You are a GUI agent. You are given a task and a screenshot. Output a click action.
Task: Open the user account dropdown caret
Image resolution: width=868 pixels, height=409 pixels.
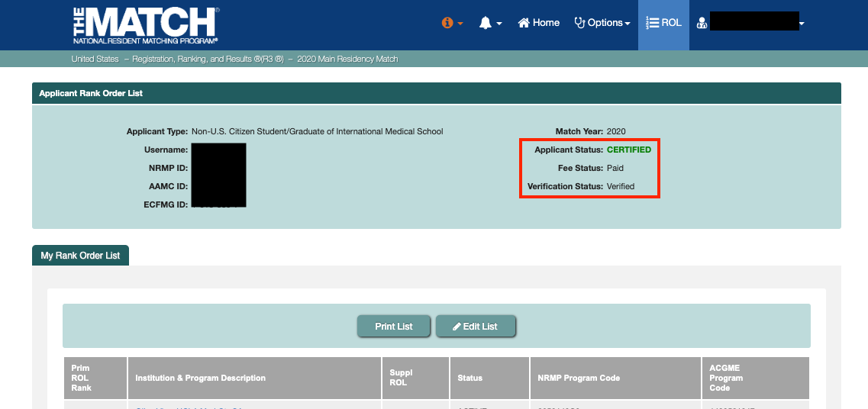pos(802,24)
